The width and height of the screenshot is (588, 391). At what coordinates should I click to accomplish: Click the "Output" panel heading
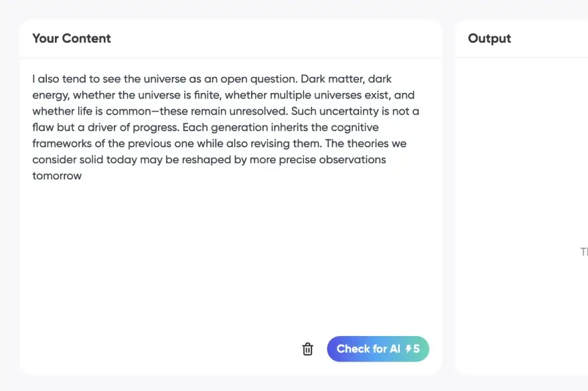pos(490,38)
